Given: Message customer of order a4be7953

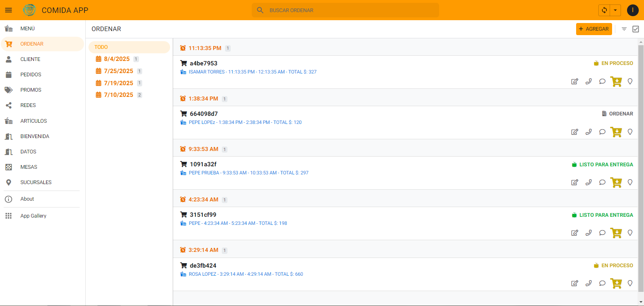Looking at the screenshot, I should 602,82.
